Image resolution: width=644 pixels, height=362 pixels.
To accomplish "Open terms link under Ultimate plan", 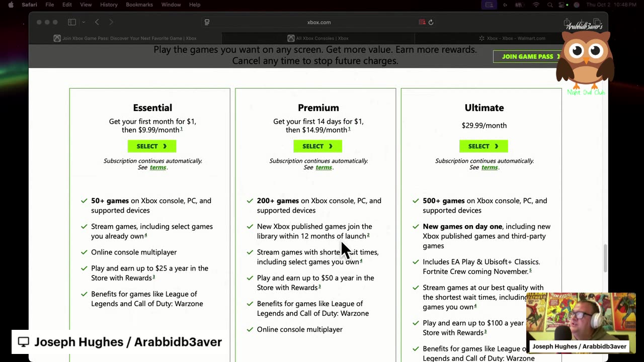I will point(490,167).
